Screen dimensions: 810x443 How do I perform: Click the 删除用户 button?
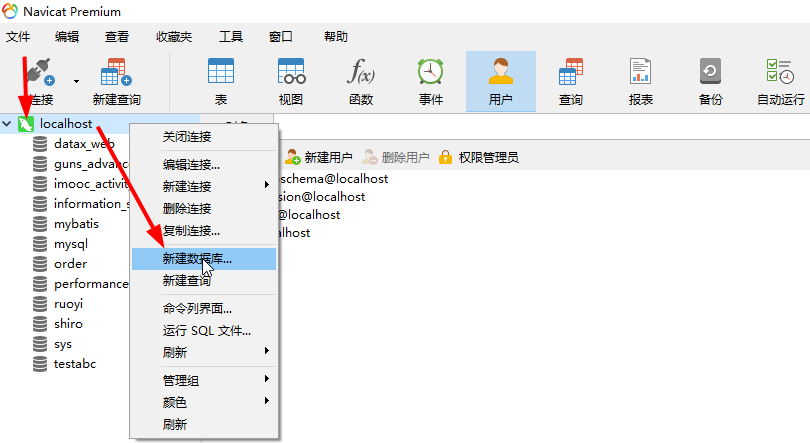(396, 157)
